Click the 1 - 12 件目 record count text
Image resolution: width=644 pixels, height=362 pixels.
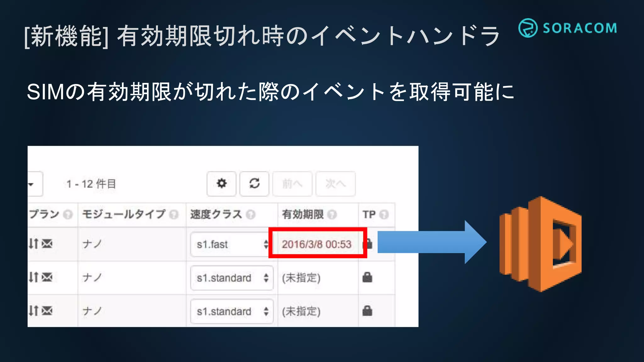[91, 184]
